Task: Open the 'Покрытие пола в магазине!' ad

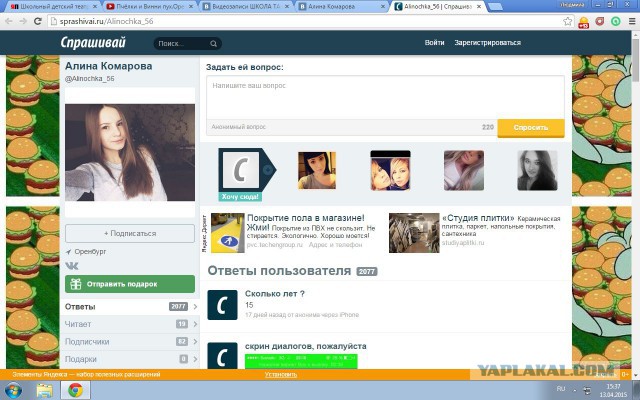Action: (x=306, y=222)
